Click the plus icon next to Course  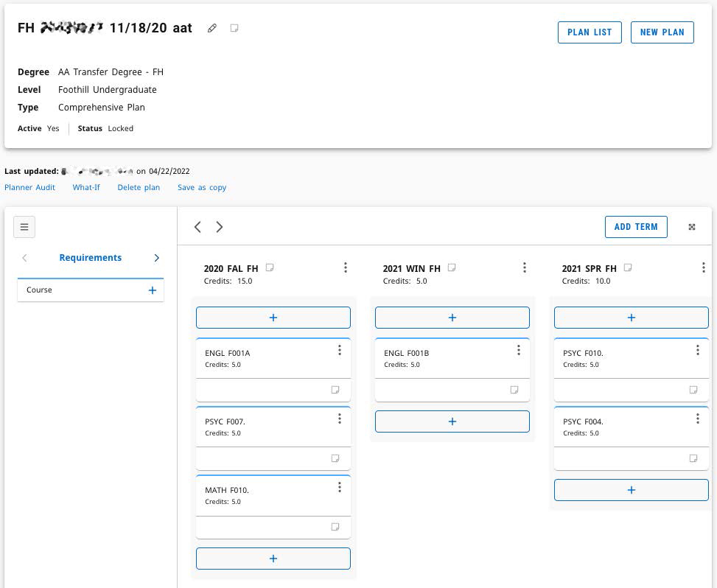click(x=153, y=290)
